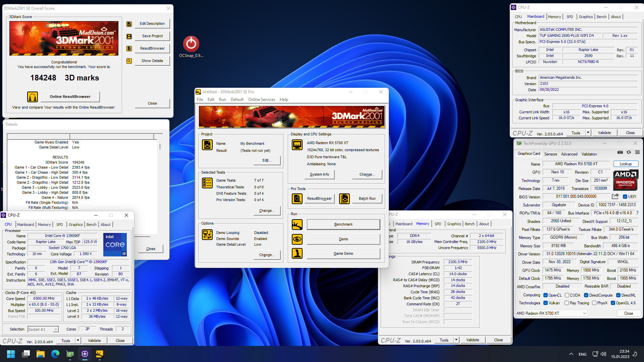Switch to the Advanced tab in GPU-Z
Screen dimensions: 644x362
(569, 154)
